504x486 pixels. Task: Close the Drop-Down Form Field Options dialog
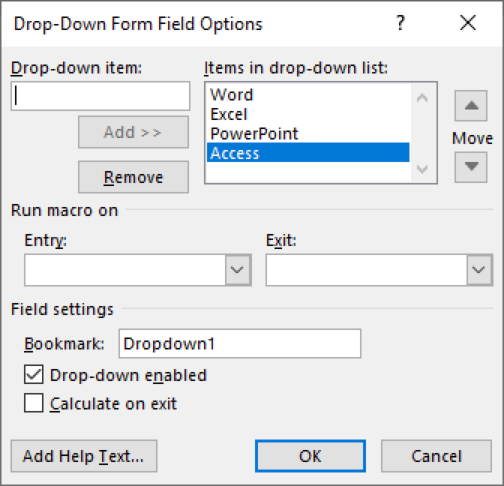pyautogui.click(x=468, y=23)
